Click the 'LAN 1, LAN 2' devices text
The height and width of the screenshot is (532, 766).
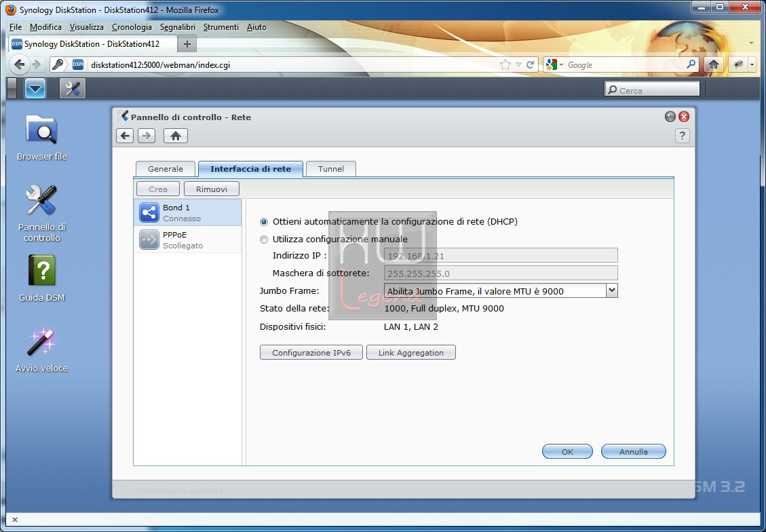tap(411, 327)
